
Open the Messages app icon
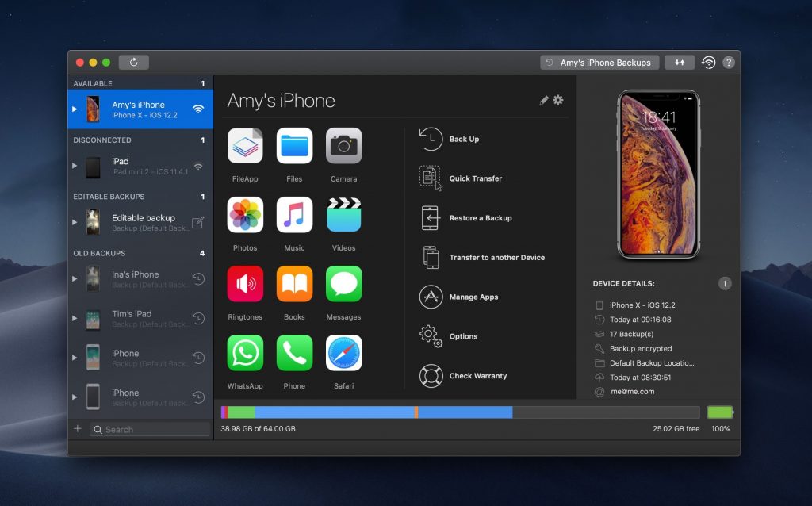click(x=343, y=284)
